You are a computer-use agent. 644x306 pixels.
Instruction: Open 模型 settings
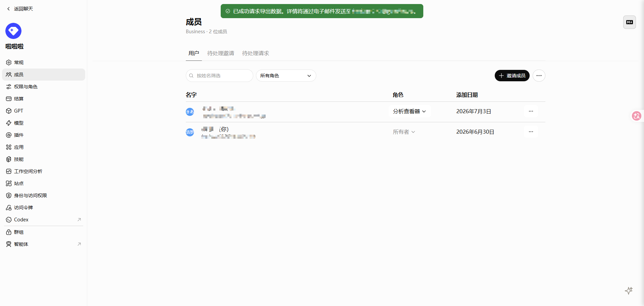point(44,123)
